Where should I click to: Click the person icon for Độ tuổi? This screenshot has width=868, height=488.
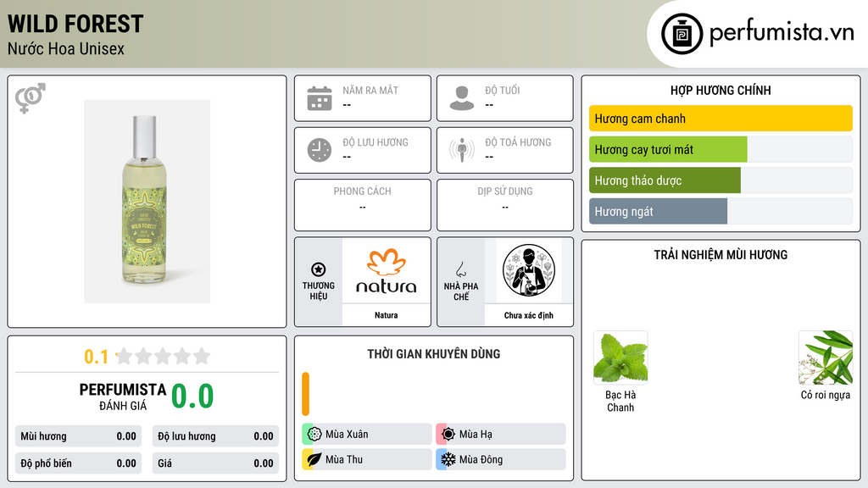(462, 98)
